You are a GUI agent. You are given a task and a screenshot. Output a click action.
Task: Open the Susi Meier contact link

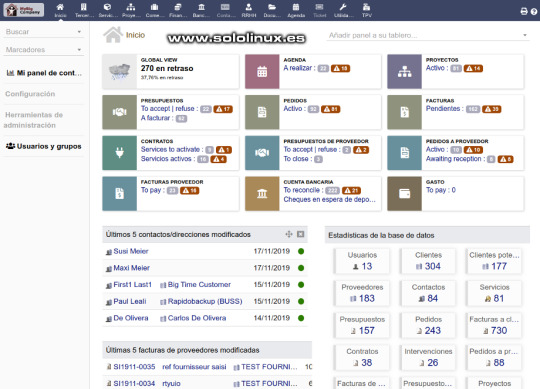click(x=131, y=251)
